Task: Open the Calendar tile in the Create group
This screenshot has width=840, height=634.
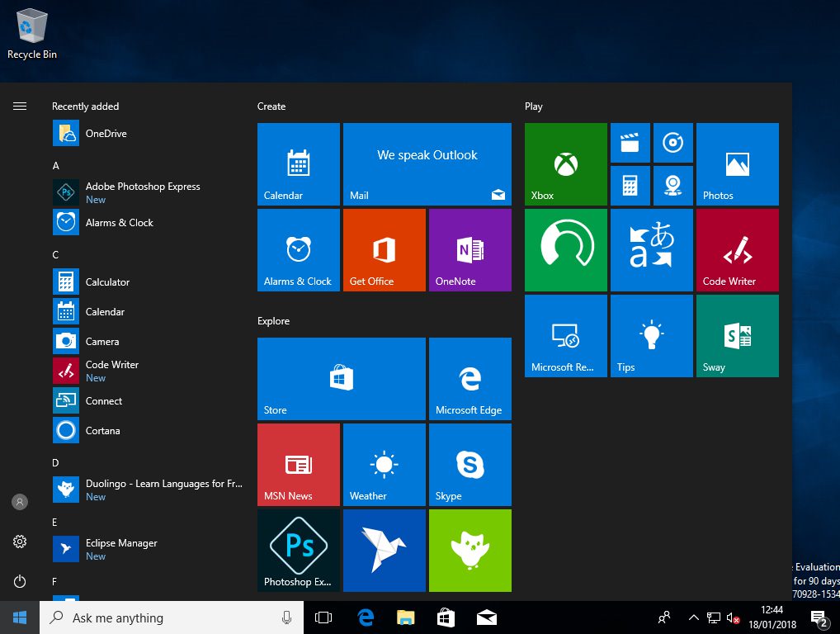Action: tap(299, 164)
